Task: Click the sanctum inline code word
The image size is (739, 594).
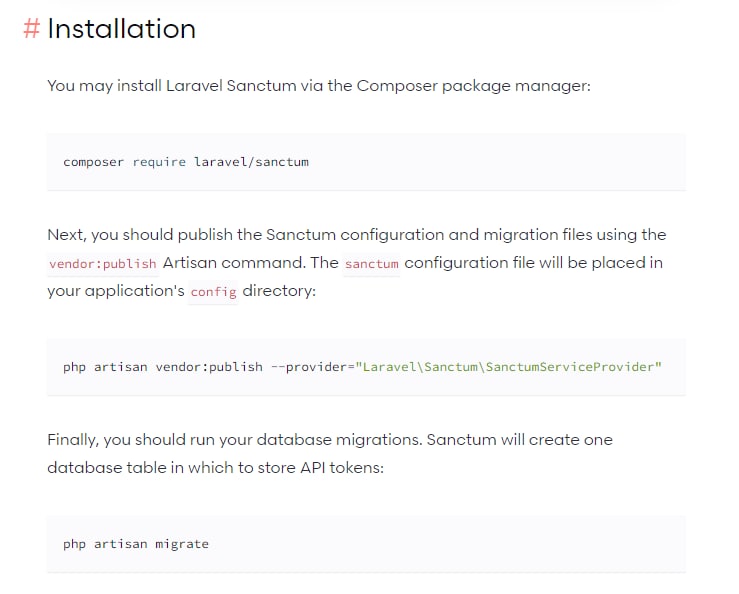Action: [x=371, y=264]
